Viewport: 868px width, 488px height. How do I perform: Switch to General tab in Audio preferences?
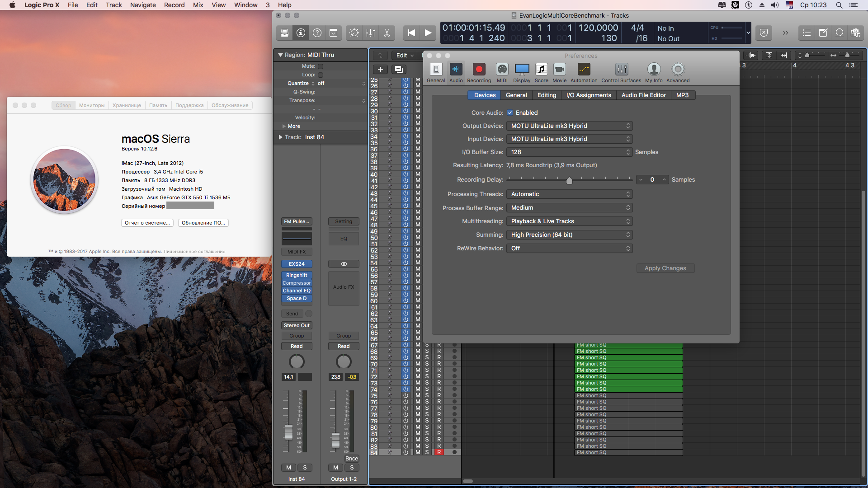tap(516, 95)
